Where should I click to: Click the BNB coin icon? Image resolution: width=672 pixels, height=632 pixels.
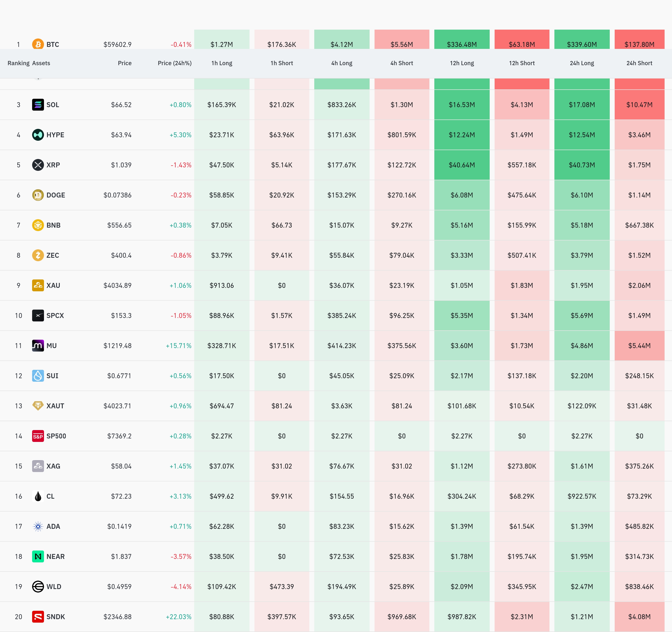click(x=38, y=225)
